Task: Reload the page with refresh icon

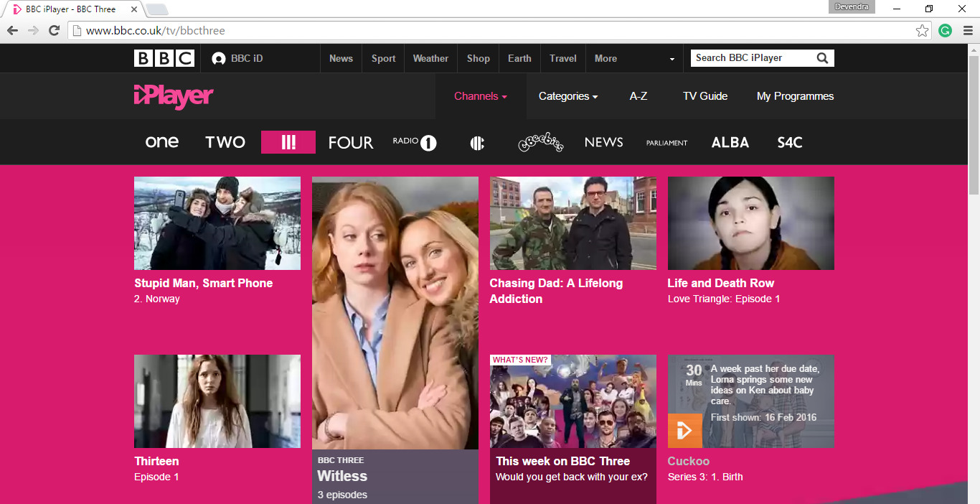Action: tap(54, 30)
